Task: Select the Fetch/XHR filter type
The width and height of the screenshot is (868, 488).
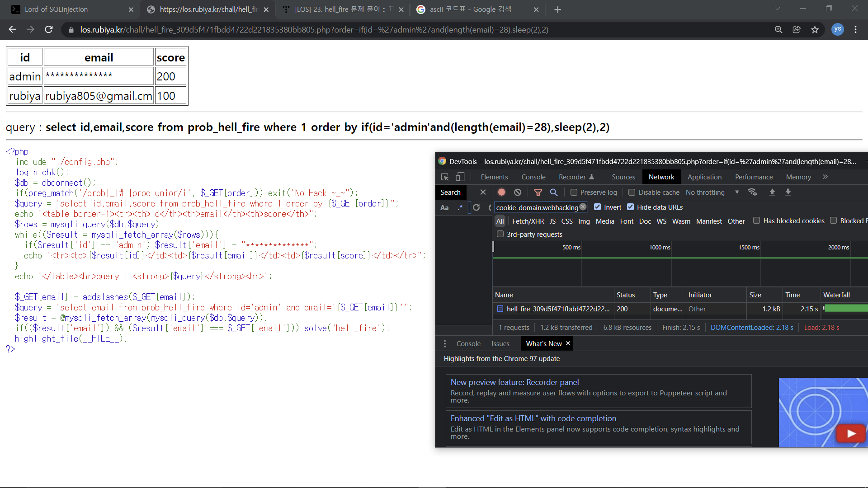Action: [x=528, y=221]
